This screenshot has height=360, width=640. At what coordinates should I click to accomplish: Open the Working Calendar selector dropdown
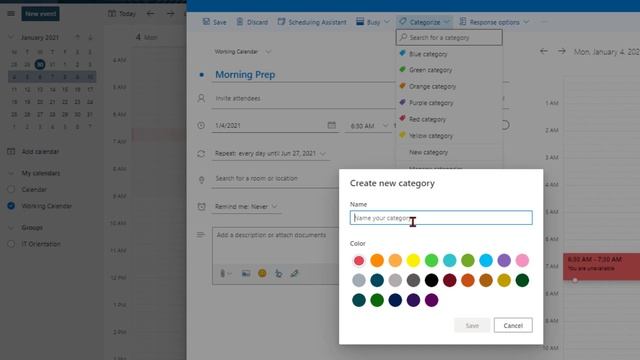(242, 52)
